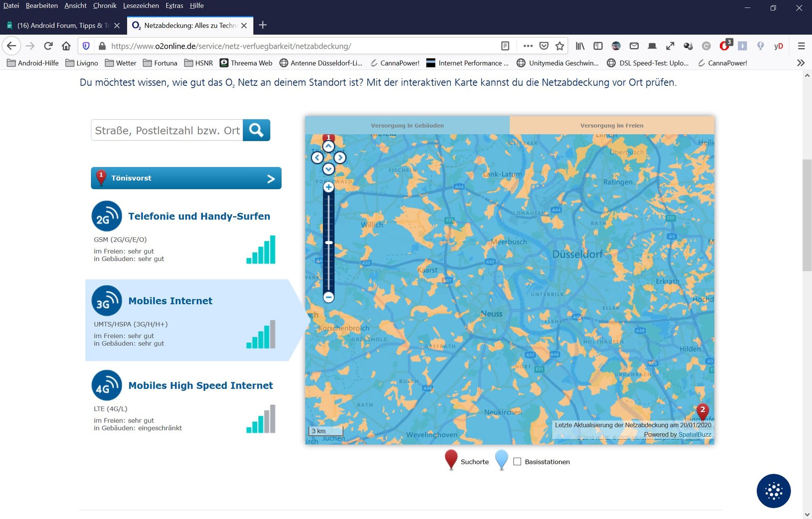Close the Android Forum tab
The image size is (812, 519).
(x=117, y=25)
